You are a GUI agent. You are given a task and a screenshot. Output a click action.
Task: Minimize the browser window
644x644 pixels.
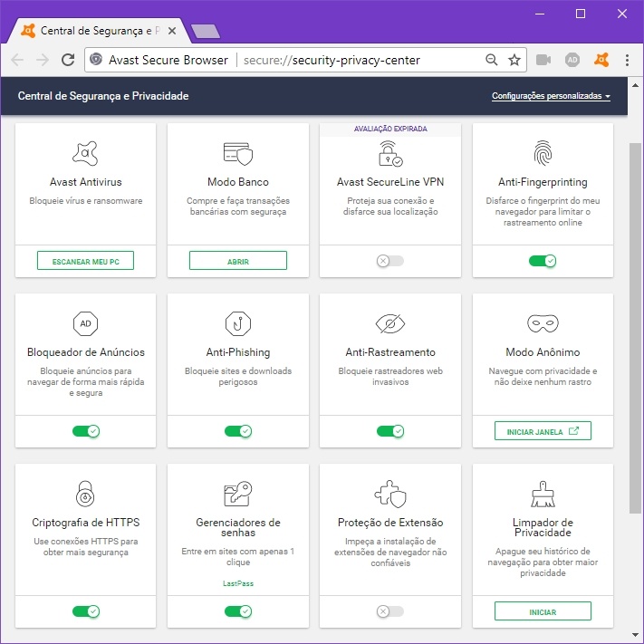pyautogui.click(x=540, y=14)
